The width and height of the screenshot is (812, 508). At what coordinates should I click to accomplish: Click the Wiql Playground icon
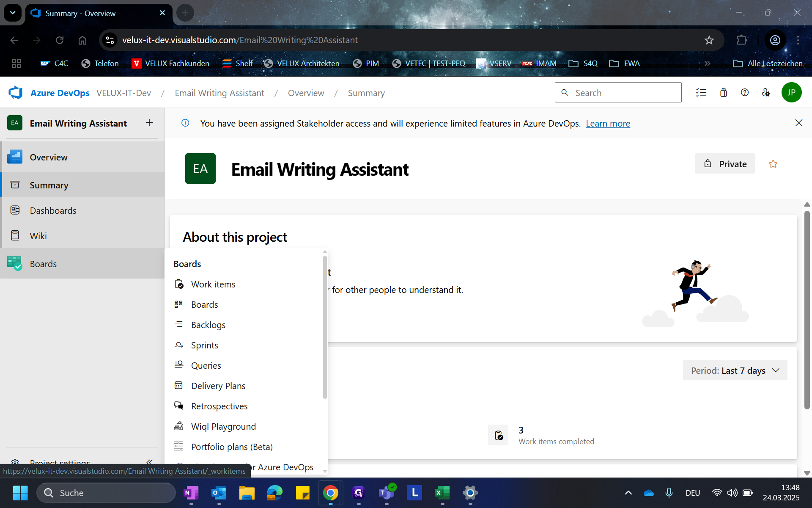tap(179, 426)
